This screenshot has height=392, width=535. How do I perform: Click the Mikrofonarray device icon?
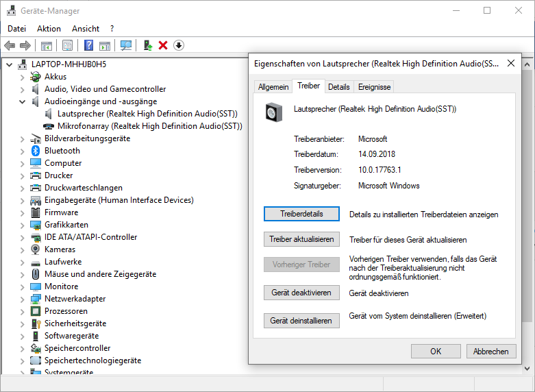coord(49,126)
